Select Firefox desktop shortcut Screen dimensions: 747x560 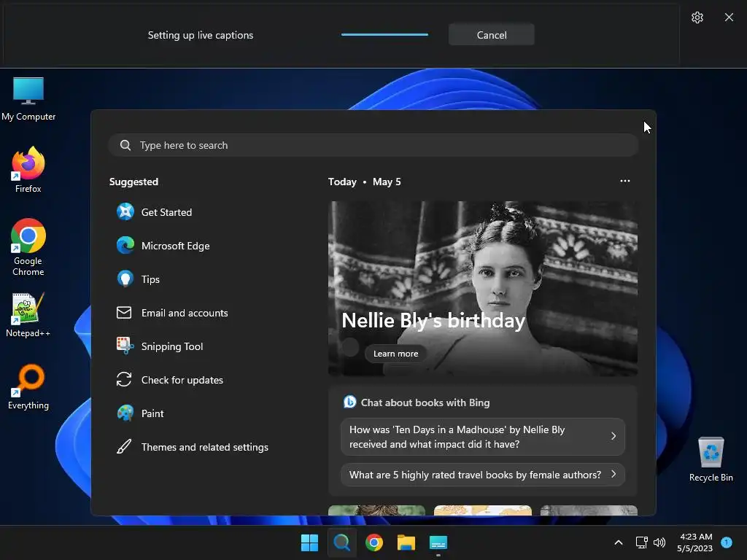28,170
